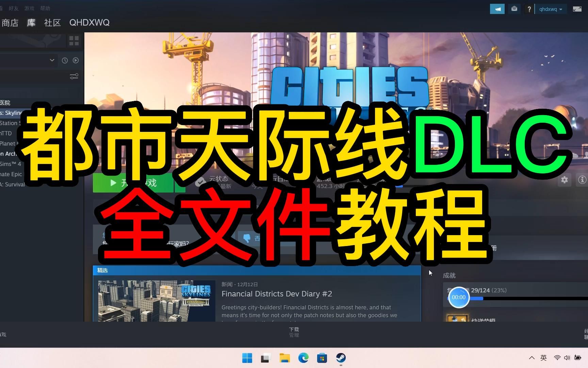The image size is (588, 368).
Task: Switch to Big Picture mode icon
Action: (577, 9)
